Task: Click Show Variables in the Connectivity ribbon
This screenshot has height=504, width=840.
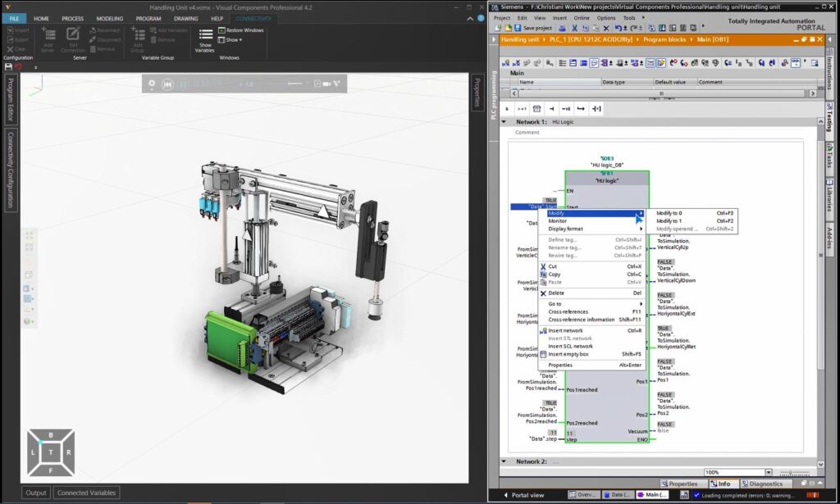Action: [206, 41]
